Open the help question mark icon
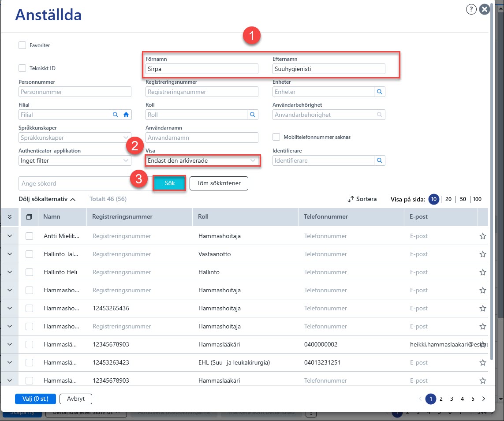Viewport: 504px width, 421px height. click(x=471, y=9)
